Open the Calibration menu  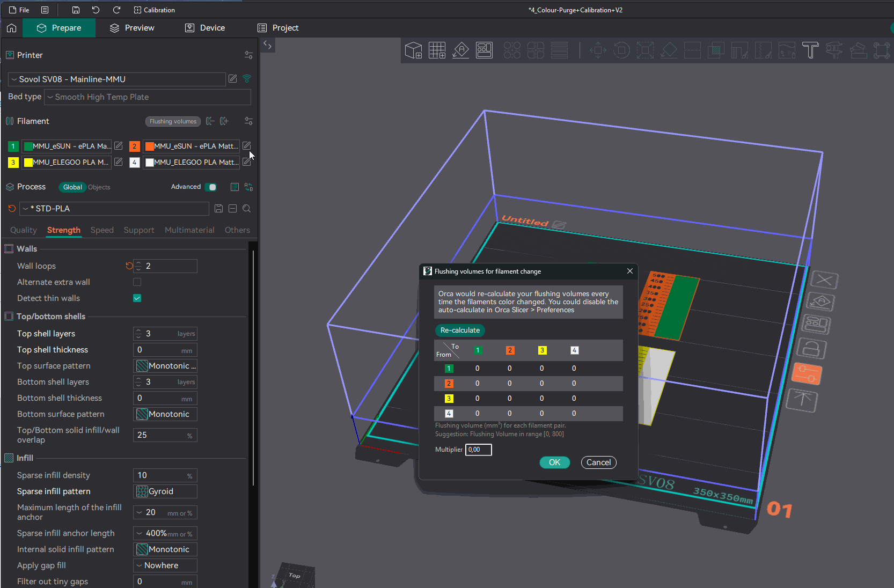(x=154, y=10)
